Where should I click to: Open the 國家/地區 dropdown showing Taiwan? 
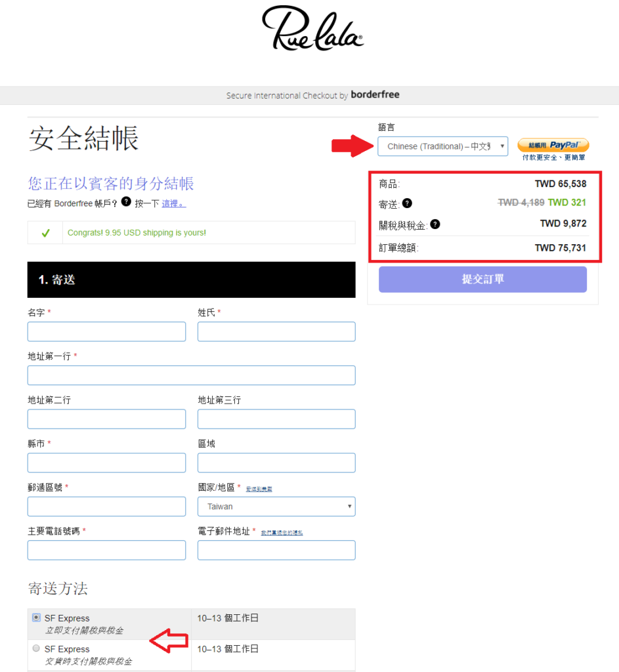[276, 507]
